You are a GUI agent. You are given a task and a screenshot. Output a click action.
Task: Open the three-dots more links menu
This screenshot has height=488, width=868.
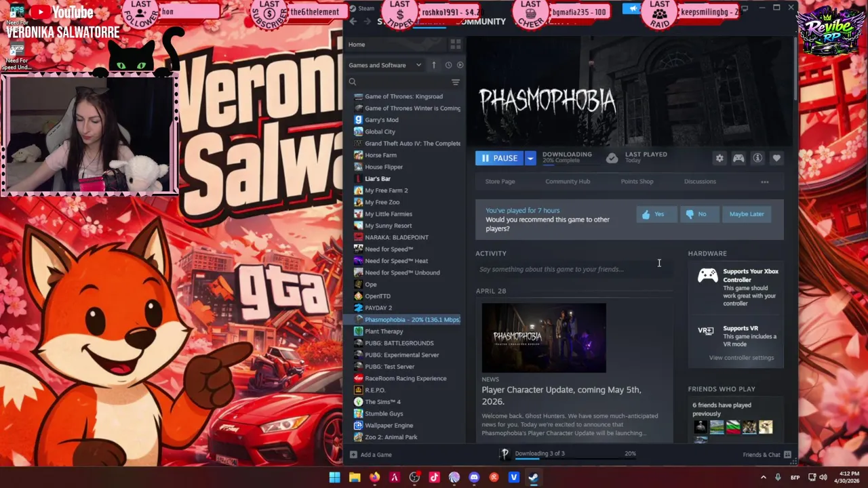[765, 182]
